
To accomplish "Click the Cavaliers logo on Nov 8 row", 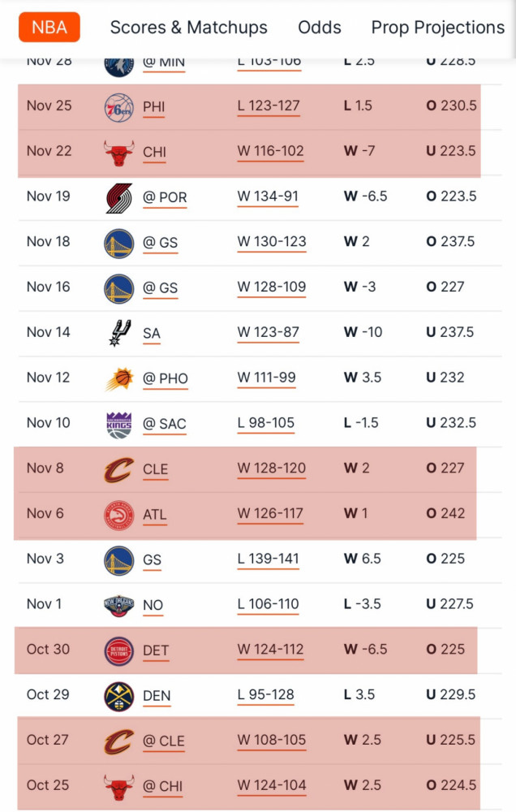I will tap(119, 469).
